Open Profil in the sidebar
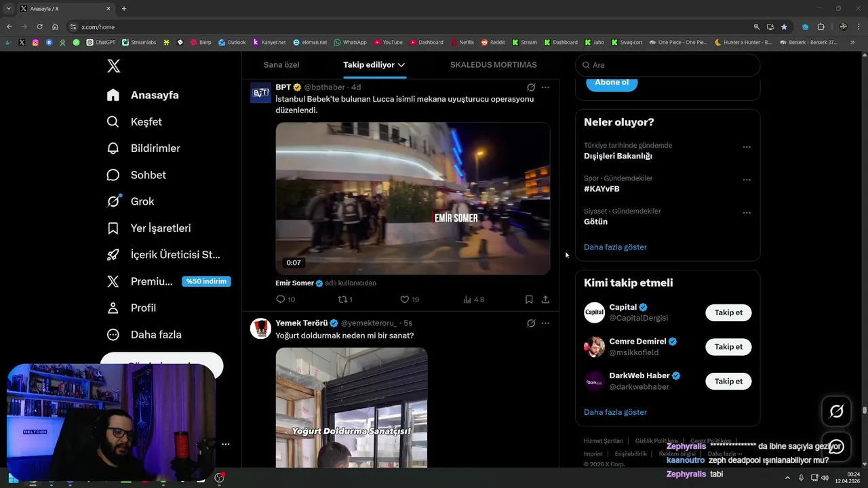 click(132, 308)
